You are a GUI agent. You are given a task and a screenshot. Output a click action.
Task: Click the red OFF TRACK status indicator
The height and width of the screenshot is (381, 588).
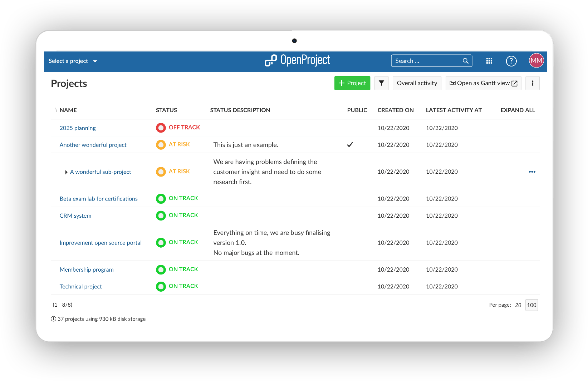161,128
